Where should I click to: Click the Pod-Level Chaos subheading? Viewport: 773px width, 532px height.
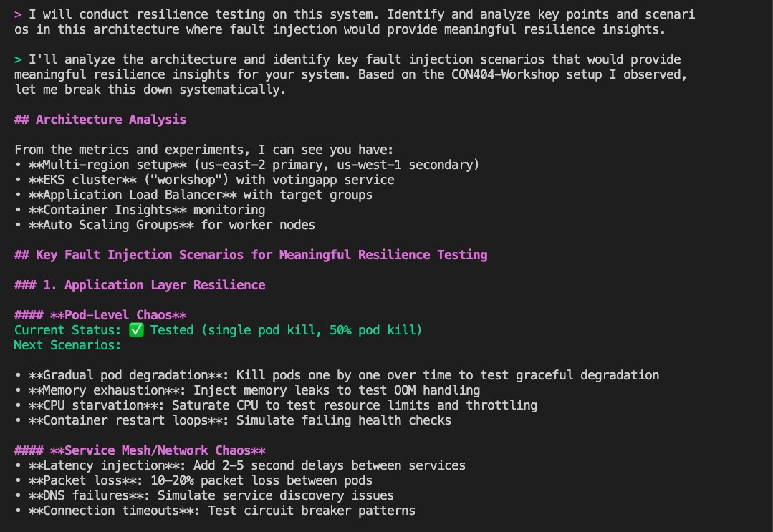point(100,315)
